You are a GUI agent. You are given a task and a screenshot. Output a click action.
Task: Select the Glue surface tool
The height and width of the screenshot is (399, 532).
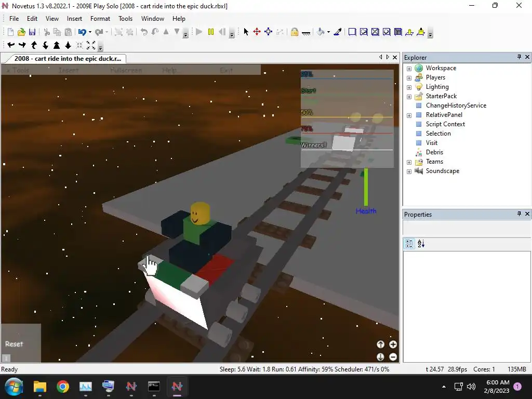(364, 32)
